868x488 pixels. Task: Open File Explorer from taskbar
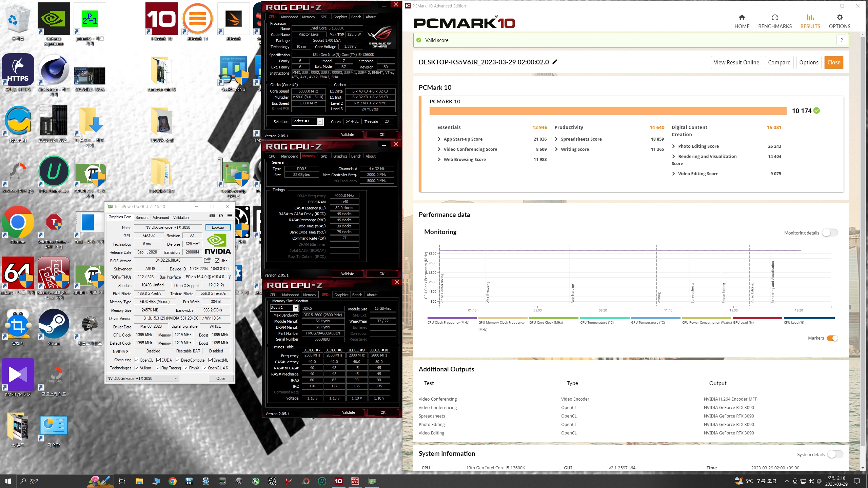click(139, 481)
